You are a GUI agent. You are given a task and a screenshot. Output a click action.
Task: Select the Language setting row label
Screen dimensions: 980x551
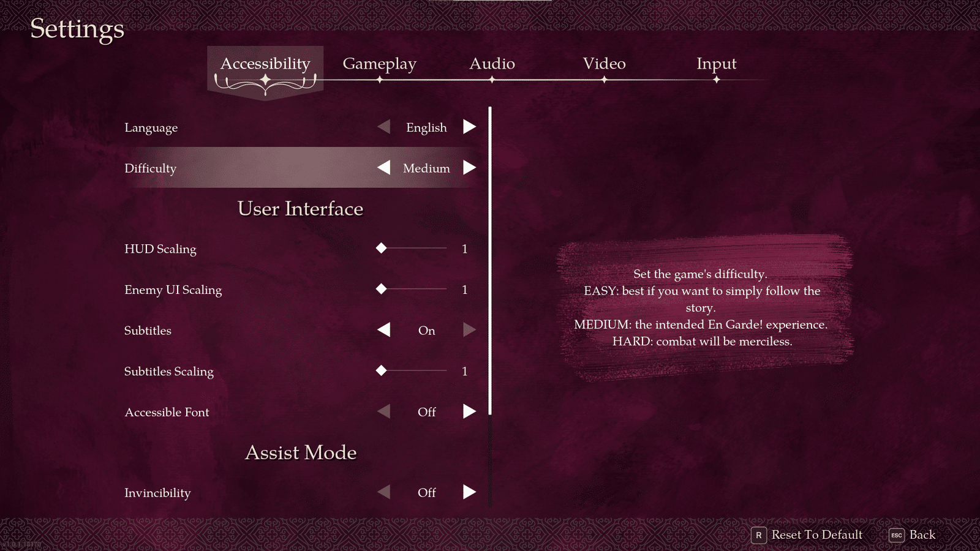pos(151,128)
